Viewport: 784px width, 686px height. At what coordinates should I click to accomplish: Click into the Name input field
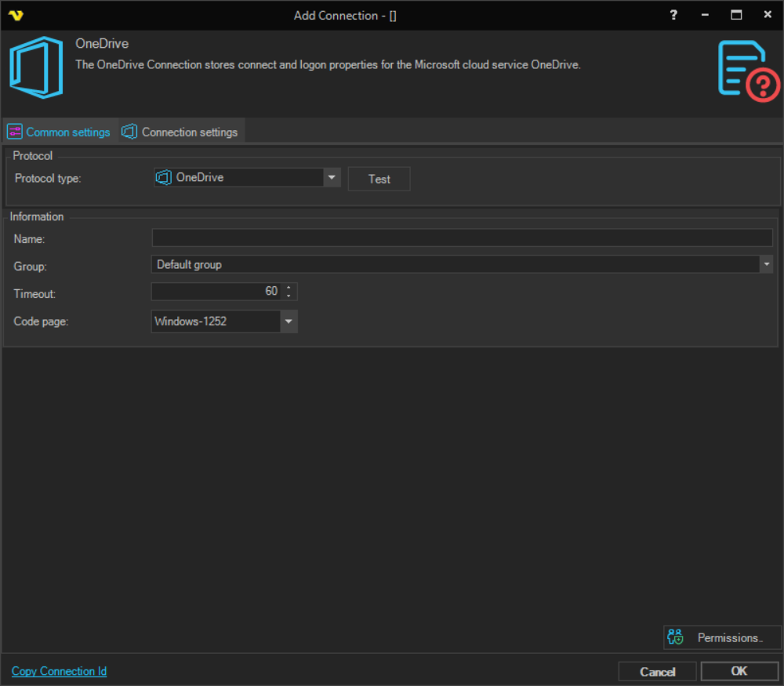pyautogui.click(x=462, y=238)
